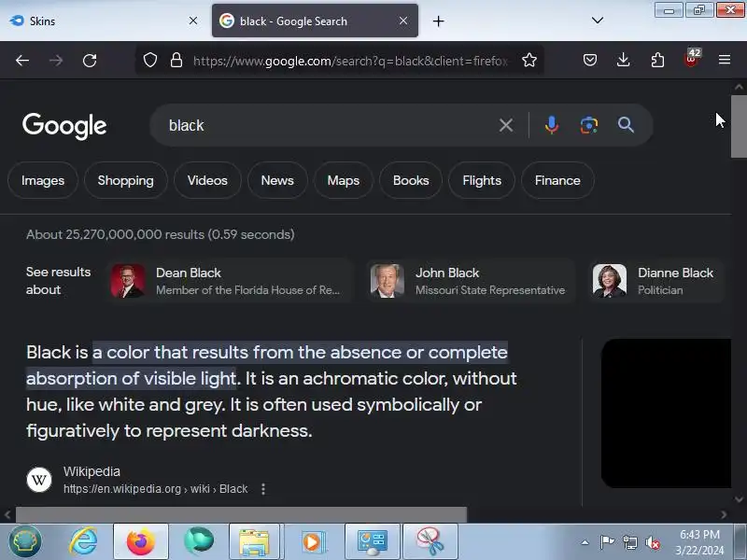This screenshot has height=560, width=747.
Task: Click the muted volume tray icon
Action: click(652, 542)
